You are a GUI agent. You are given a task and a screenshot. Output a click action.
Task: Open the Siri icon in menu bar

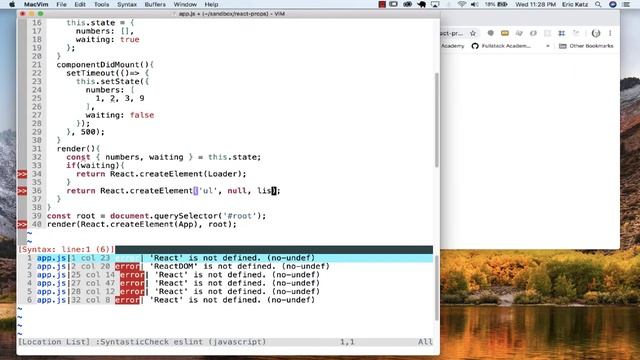[613, 4]
